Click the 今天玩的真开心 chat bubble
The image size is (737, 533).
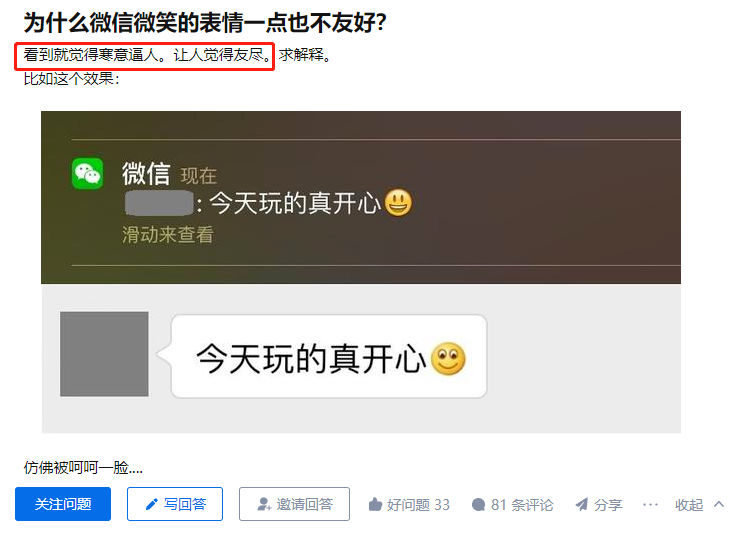329,356
